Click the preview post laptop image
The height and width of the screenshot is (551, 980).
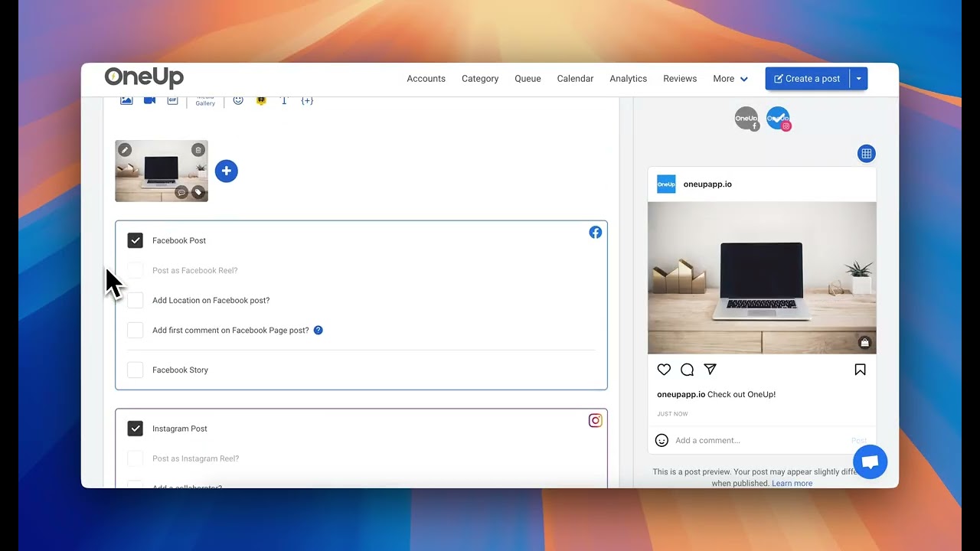pyautogui.click(x=762, y=278)
